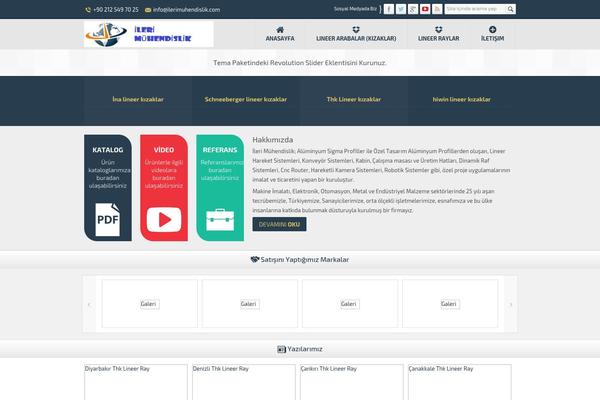
Task: Open the Lineer Raylar menu
Action: (x=439, y=38)
